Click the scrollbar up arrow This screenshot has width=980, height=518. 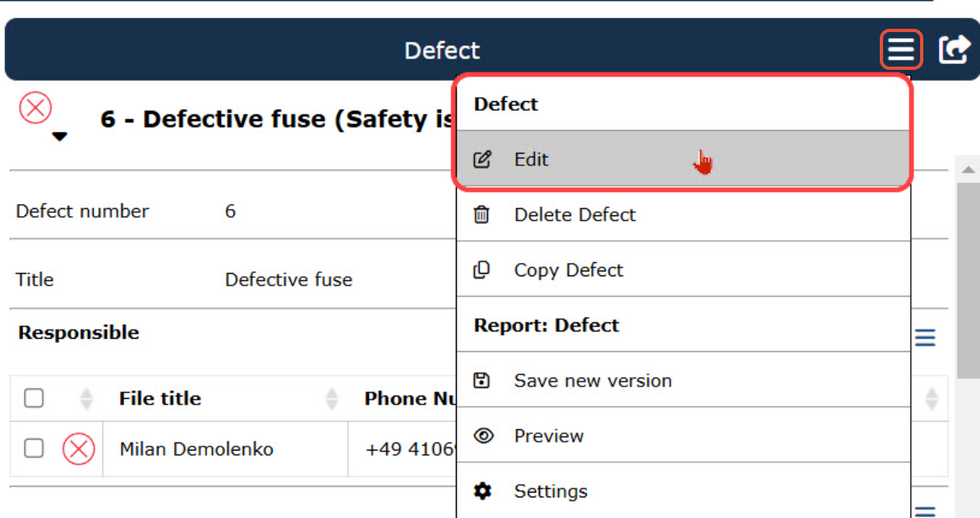coord(968,170)
